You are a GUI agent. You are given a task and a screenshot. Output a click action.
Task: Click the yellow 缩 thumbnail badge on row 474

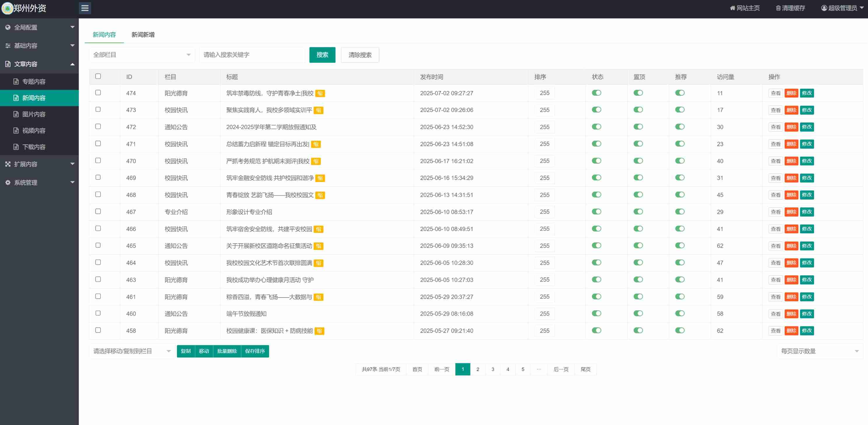pyautogui.click(x=320, y=93)
